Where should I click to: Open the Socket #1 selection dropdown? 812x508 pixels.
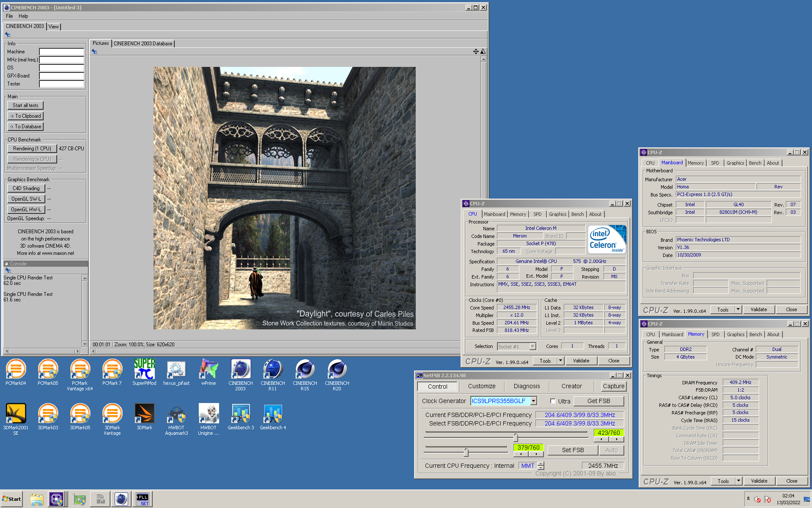click(x=532, y=346)
